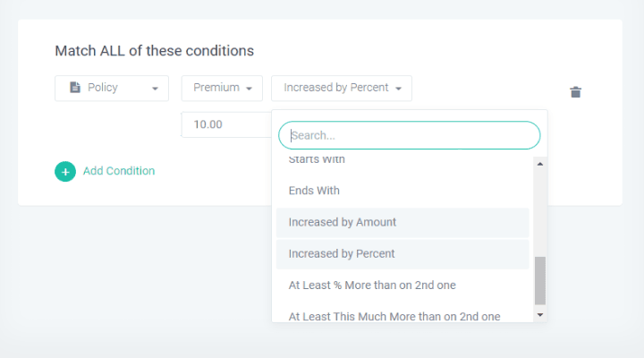This screenshot has width=644, height=358.
Task: Click the Policy dropdown caret arrow
Action: click(x=155, y=89)
